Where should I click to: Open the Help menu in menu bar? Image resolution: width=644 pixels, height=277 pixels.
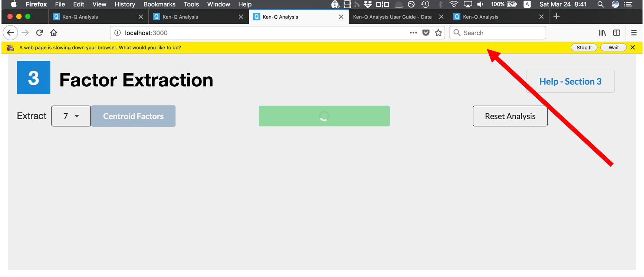point(245,4)
